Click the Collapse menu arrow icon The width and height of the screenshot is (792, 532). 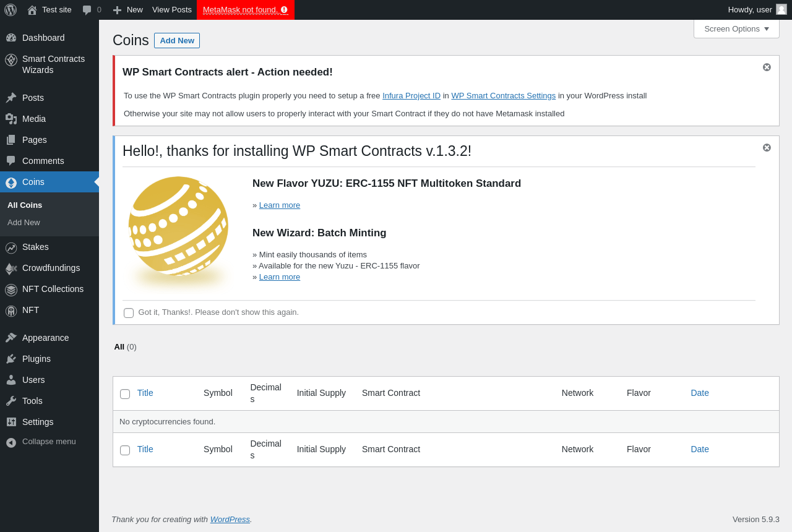[x=11, y=442]
